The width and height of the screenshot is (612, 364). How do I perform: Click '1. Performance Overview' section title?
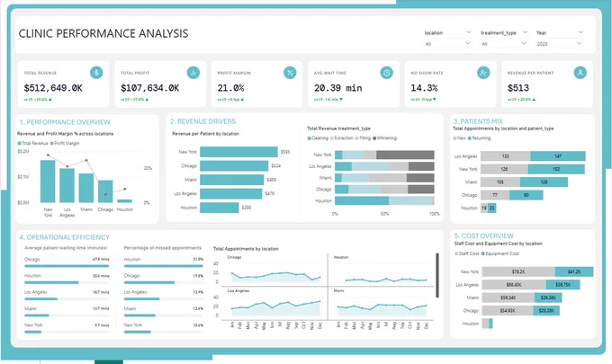tap(65, 122)
